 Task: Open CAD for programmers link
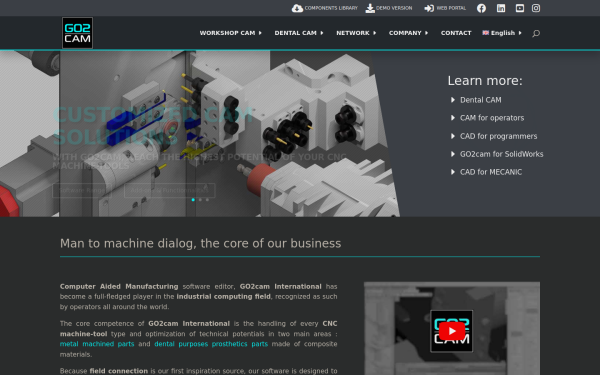pos(498,136)
